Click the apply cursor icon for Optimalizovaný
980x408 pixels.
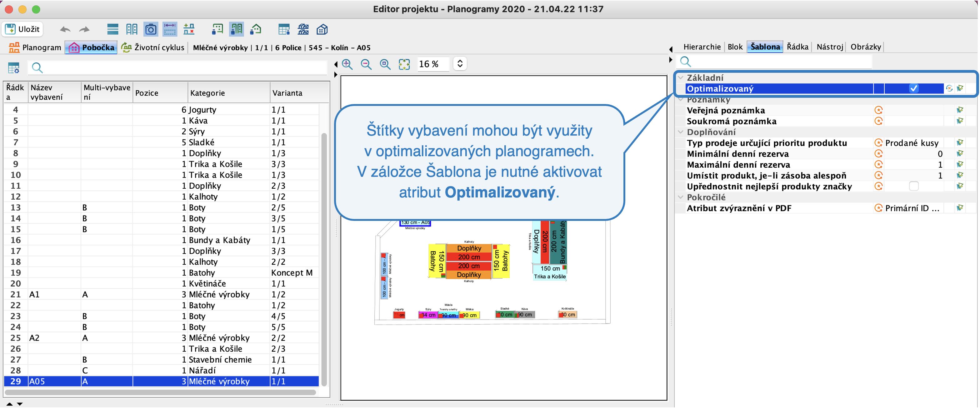coord(960,89)
